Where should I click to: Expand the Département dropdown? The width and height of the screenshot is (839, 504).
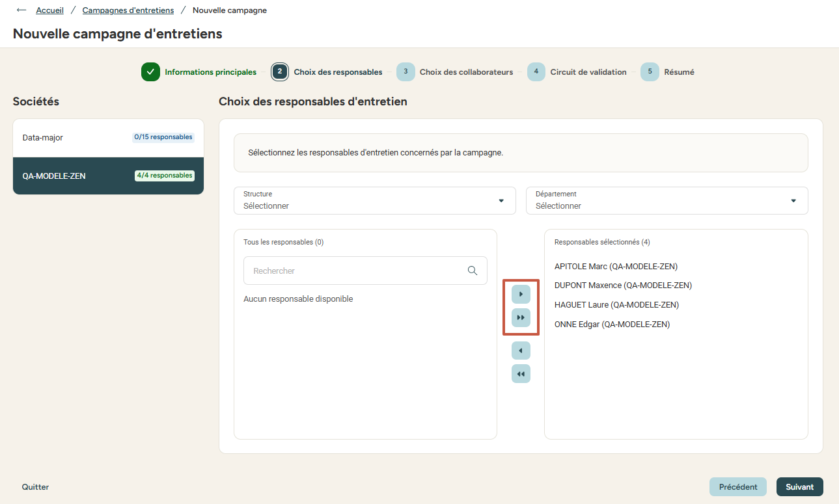[667, 200]
